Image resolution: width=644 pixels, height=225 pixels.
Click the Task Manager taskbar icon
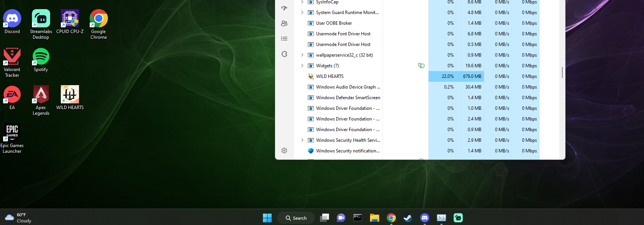point(441,218)
